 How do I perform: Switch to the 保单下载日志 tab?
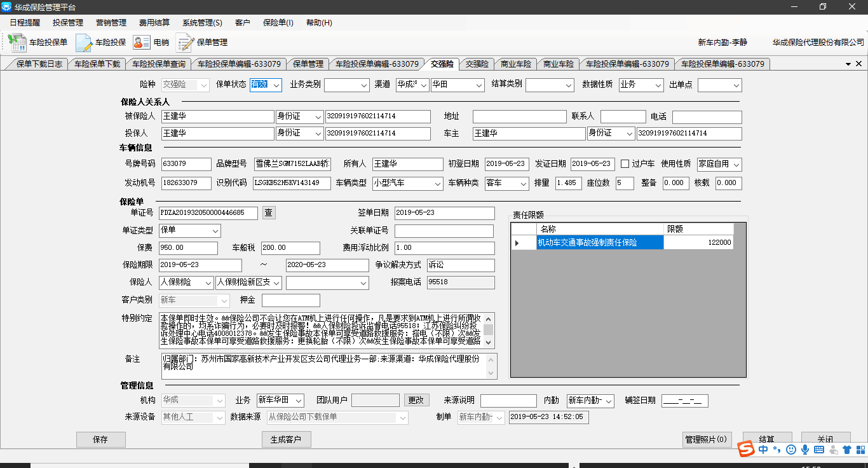[x=39, y=64]
